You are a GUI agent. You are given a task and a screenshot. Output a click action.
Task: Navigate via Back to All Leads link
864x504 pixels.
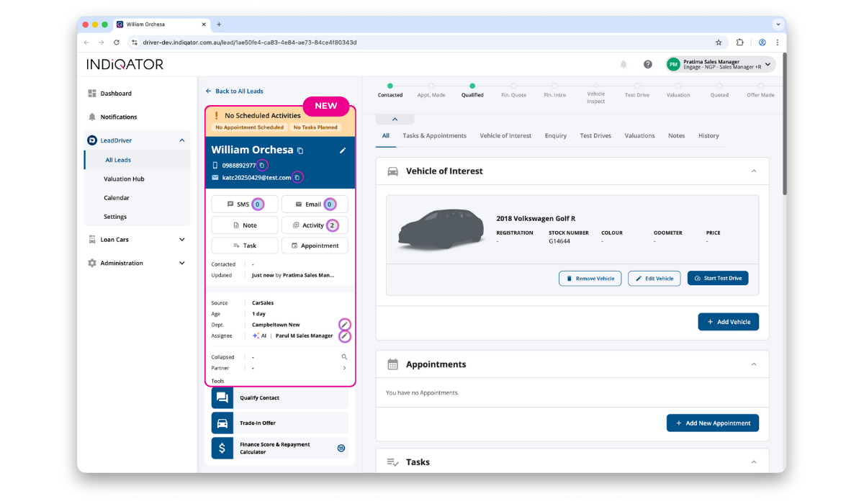click(x=239, y=91)
